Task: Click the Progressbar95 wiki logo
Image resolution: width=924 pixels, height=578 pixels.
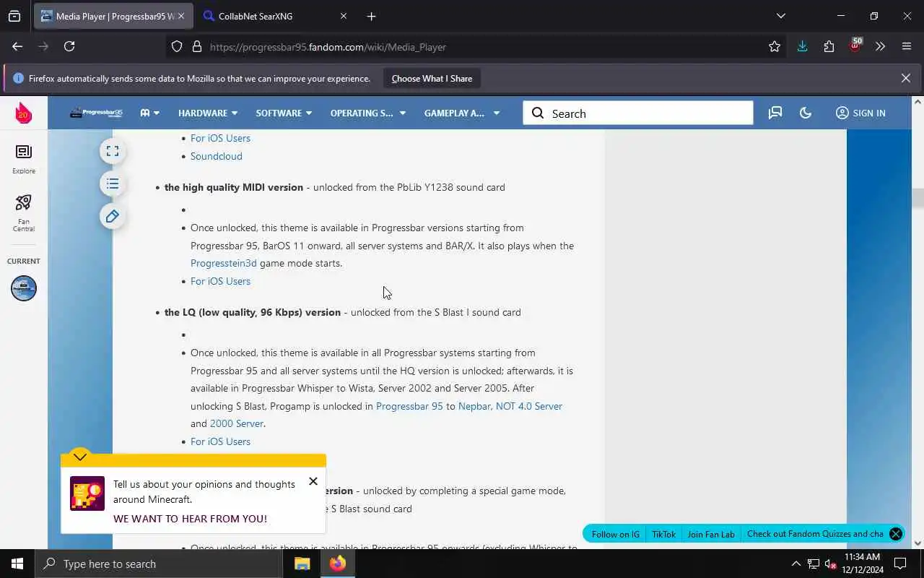Action: [x=96, y=113]
